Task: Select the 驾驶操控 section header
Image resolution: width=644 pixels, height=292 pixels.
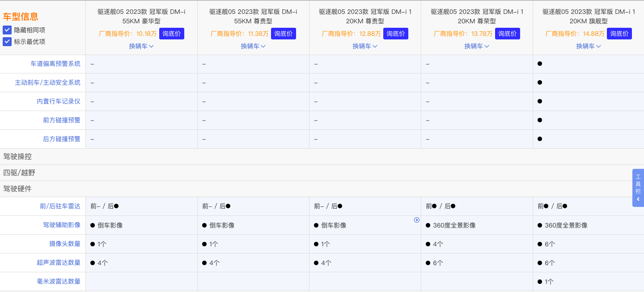Action: [x=322, y=157]
